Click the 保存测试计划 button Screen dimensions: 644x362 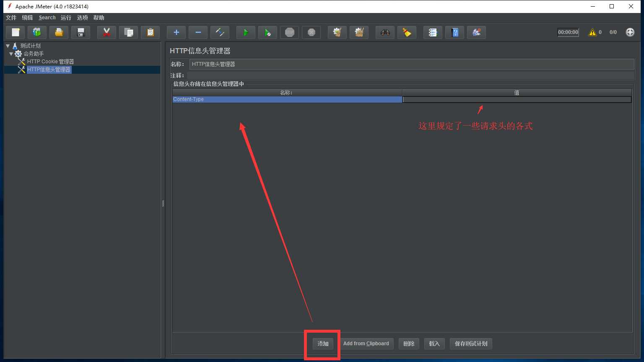471,344
